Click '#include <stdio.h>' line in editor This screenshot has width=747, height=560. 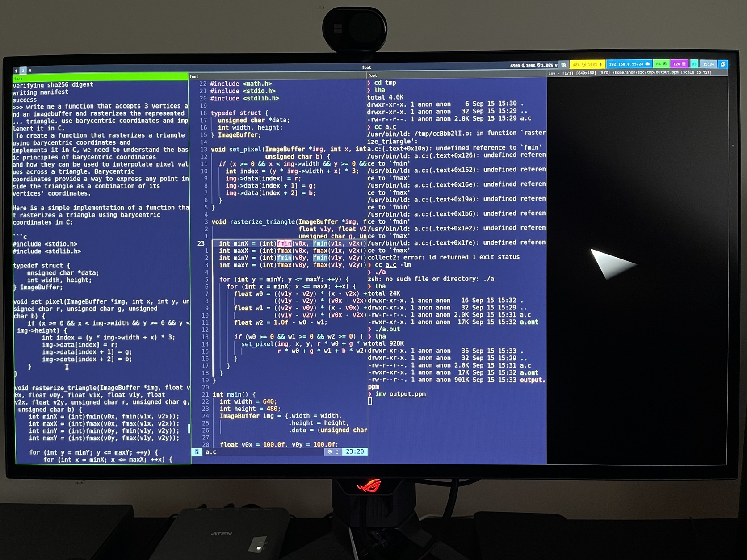pos(243,91)
